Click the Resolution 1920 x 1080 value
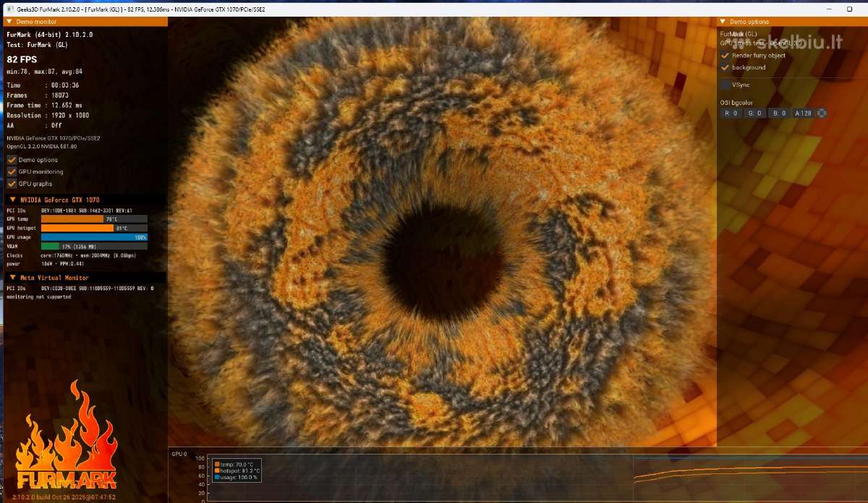868x503 pixels. pyautogui.click(x=71, y=116)
